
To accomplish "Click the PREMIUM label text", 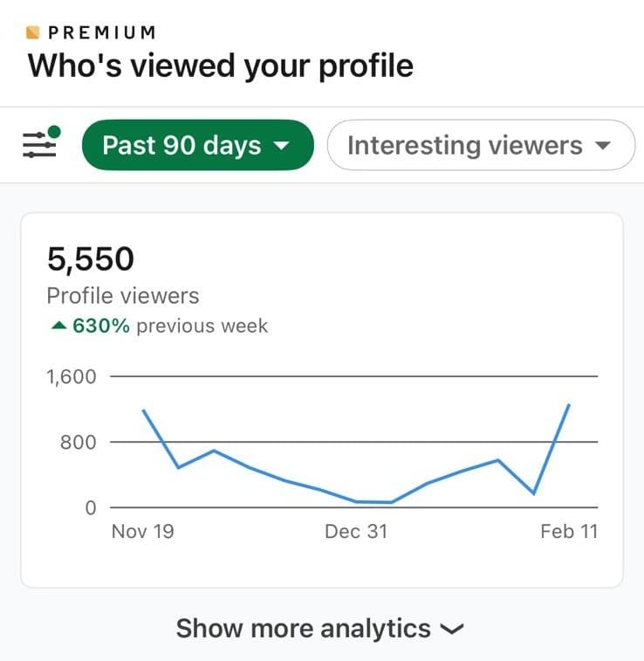I will 102,33.
